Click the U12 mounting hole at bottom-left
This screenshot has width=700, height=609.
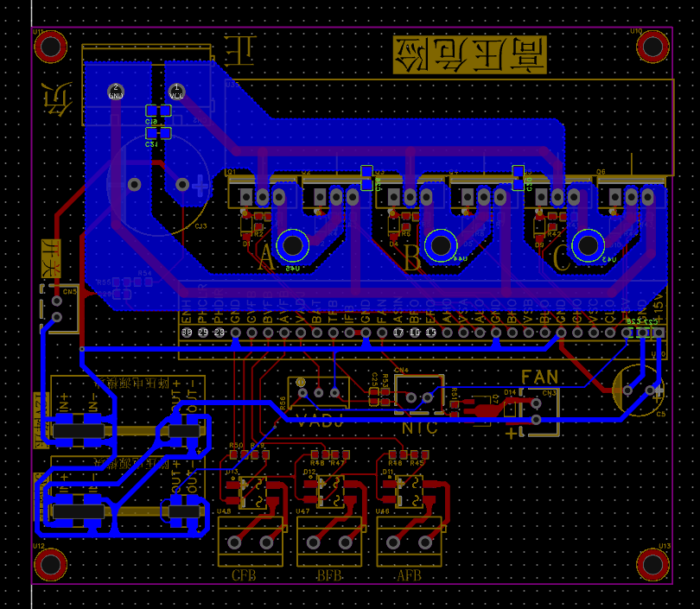(51, 564)
